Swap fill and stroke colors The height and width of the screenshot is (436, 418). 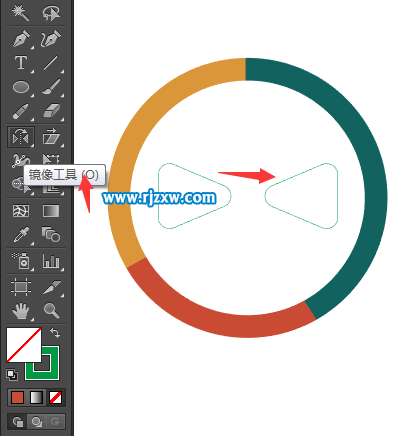coord(55,333)
